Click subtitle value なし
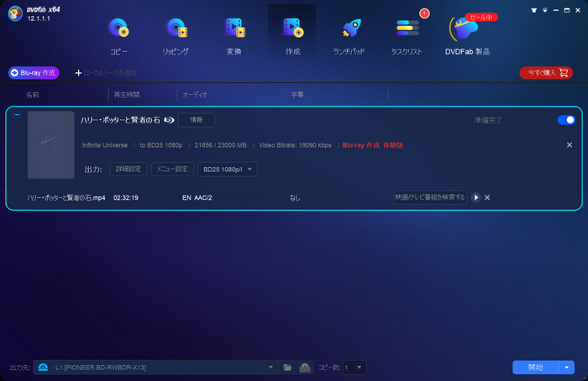588x381 pixels. point(295,198)
